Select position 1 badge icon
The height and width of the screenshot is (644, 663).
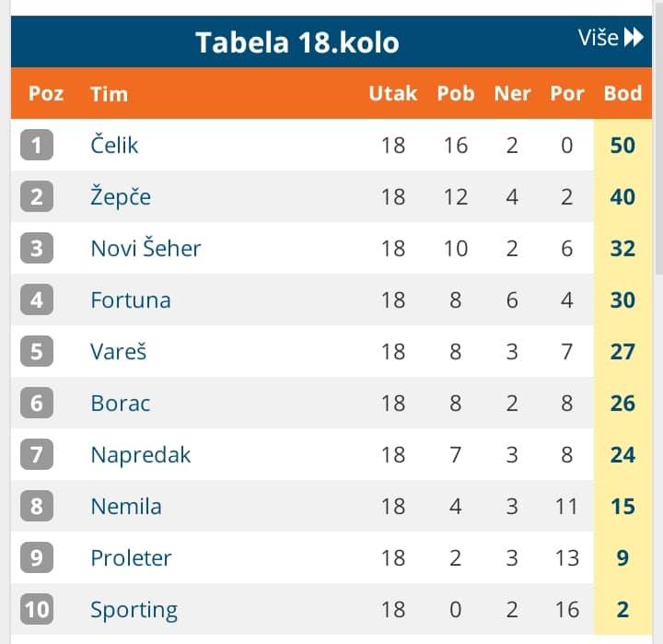(37, 145)
